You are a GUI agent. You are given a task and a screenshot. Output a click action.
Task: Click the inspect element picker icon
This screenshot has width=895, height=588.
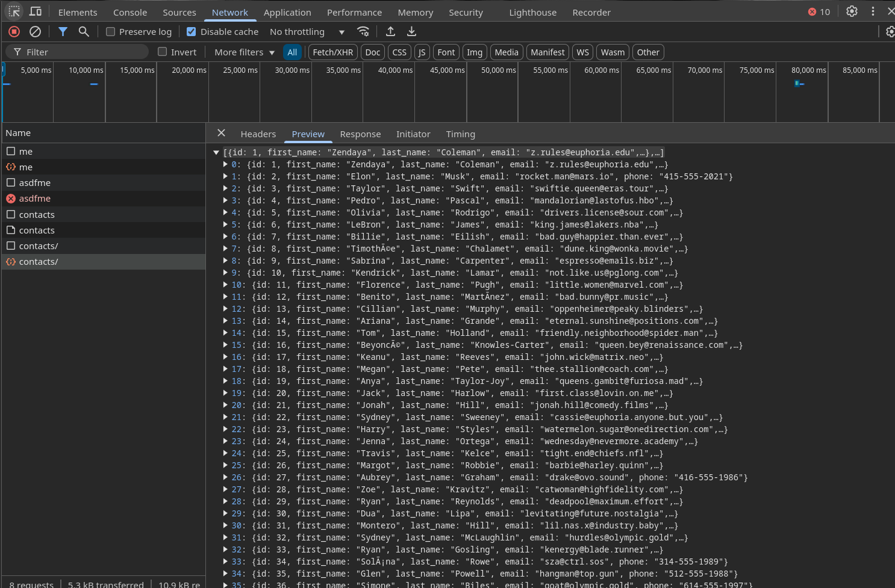click(x=14, y=11)
